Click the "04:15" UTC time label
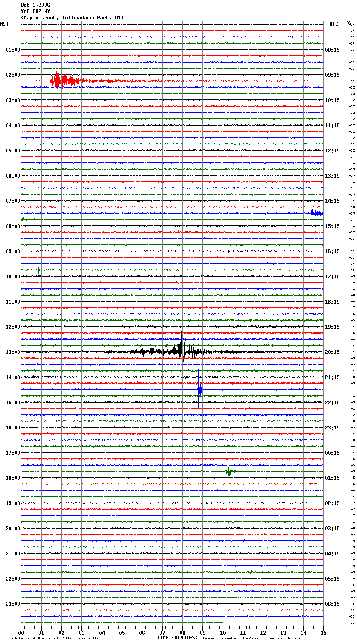357x644 pixels. (x=332, y=554)
